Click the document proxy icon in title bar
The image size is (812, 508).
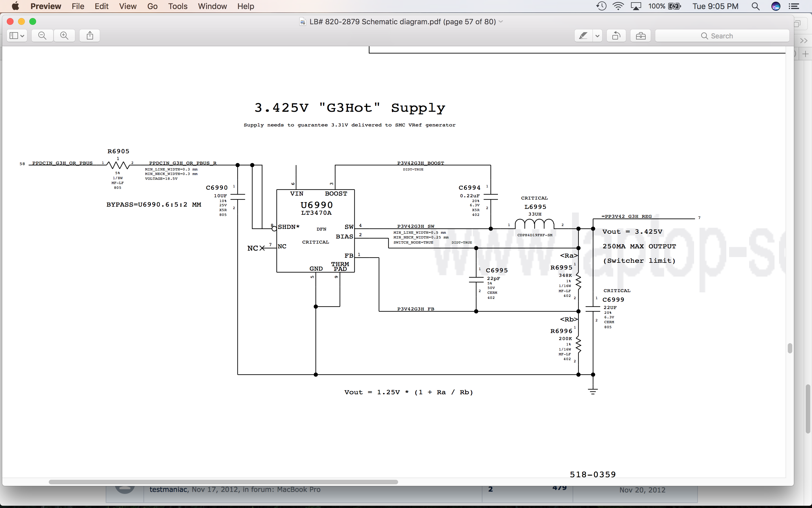303,22
